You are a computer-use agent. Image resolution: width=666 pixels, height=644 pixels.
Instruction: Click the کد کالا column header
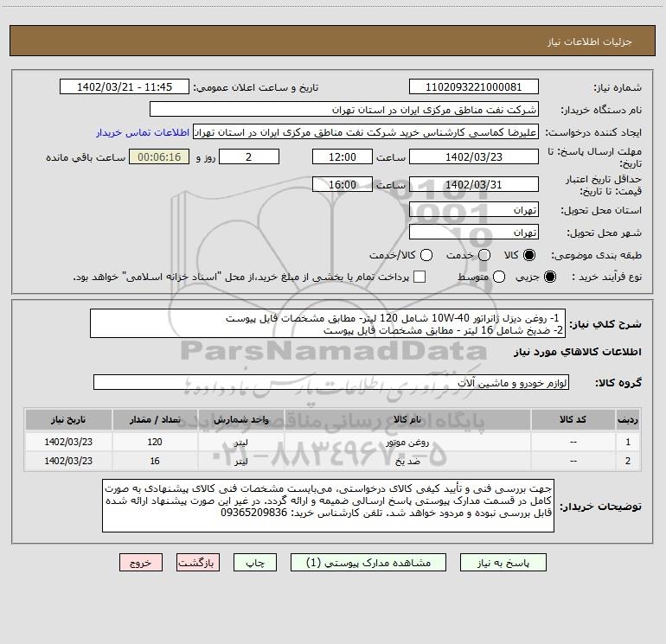573,419
